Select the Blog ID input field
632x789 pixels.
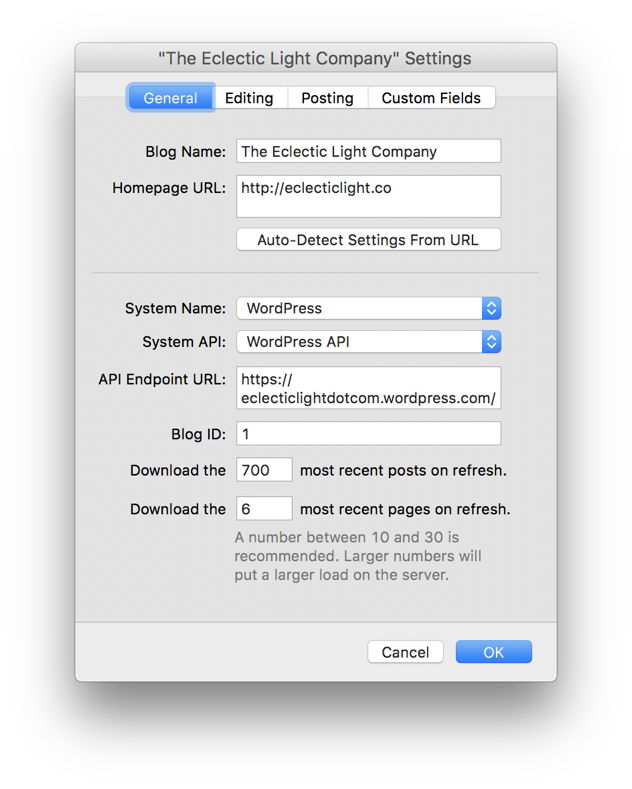pyautogui.click(x=368, y=434)
